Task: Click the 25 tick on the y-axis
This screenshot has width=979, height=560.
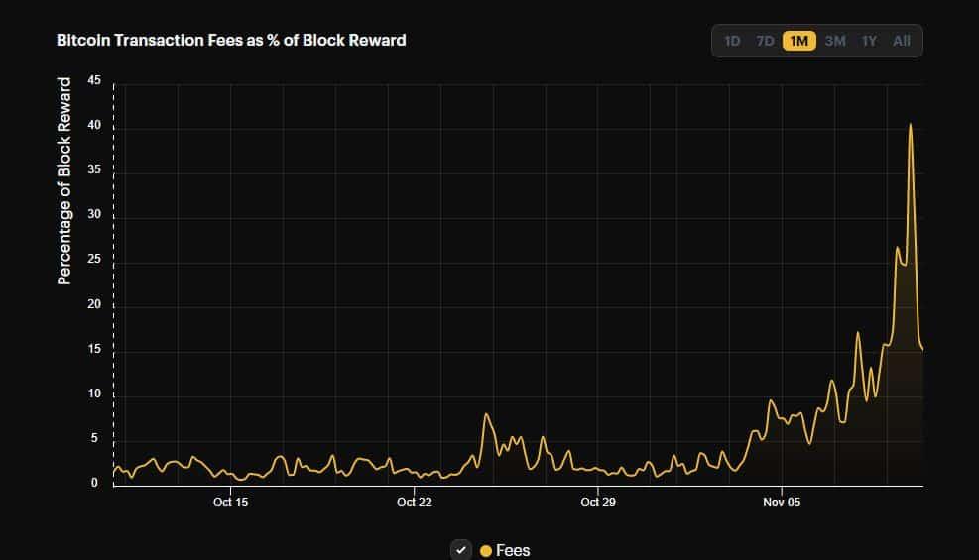Action: 94,261
